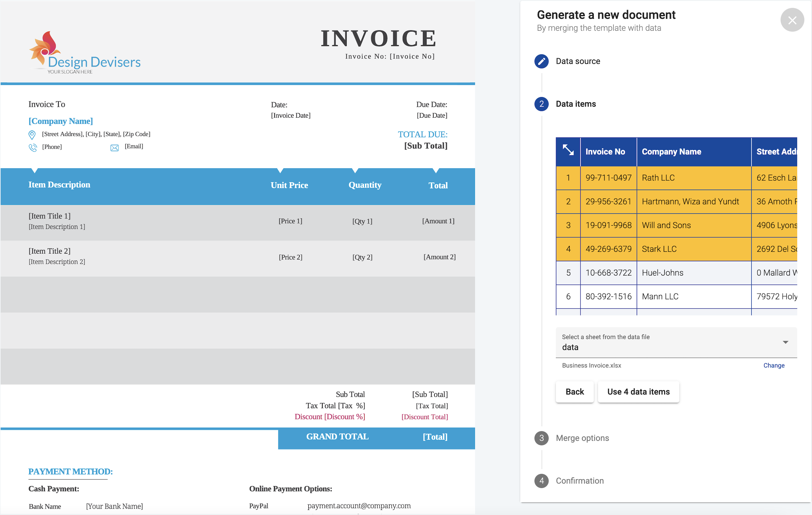The height and width of the screenshot is (515, 812).
Task: Select the Mann LLC data row
Action: (660, 296)
